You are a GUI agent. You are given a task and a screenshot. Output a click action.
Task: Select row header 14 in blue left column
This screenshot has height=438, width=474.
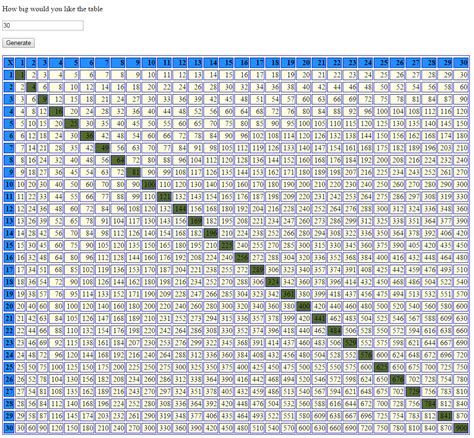click(9, 233)
